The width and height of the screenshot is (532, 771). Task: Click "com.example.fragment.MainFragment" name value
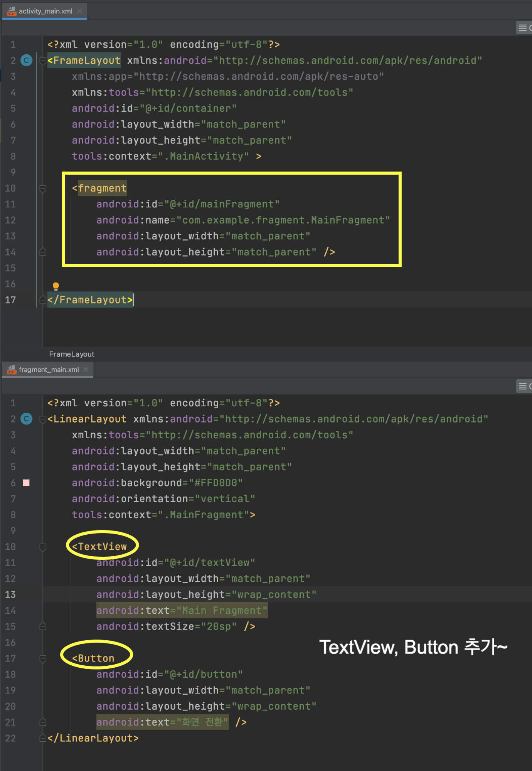(x=283, y=220)
